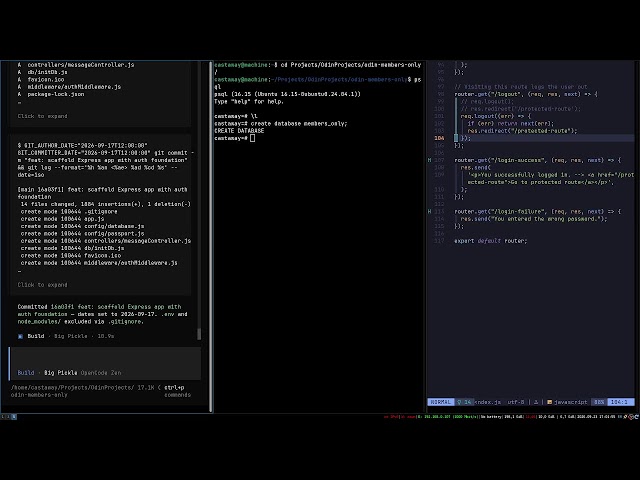Click the \l command line in the terminal

pyautogui.click(x=236, y=116)
